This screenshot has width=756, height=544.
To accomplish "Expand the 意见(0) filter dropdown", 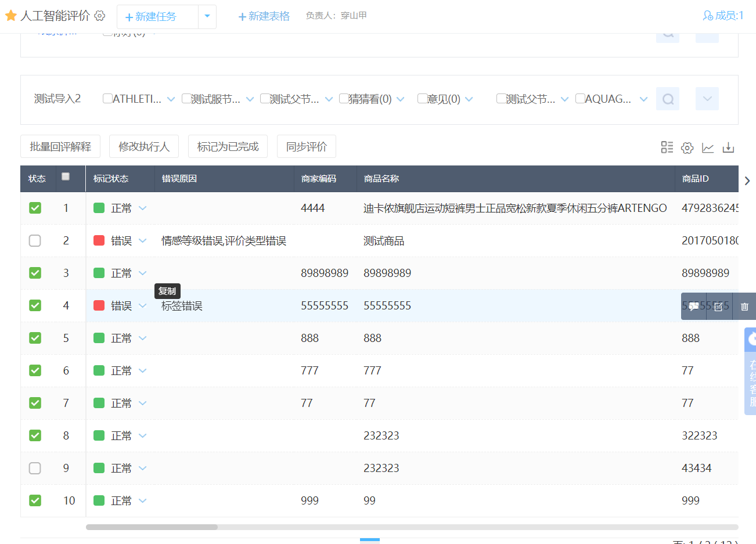I will point(469,99).
